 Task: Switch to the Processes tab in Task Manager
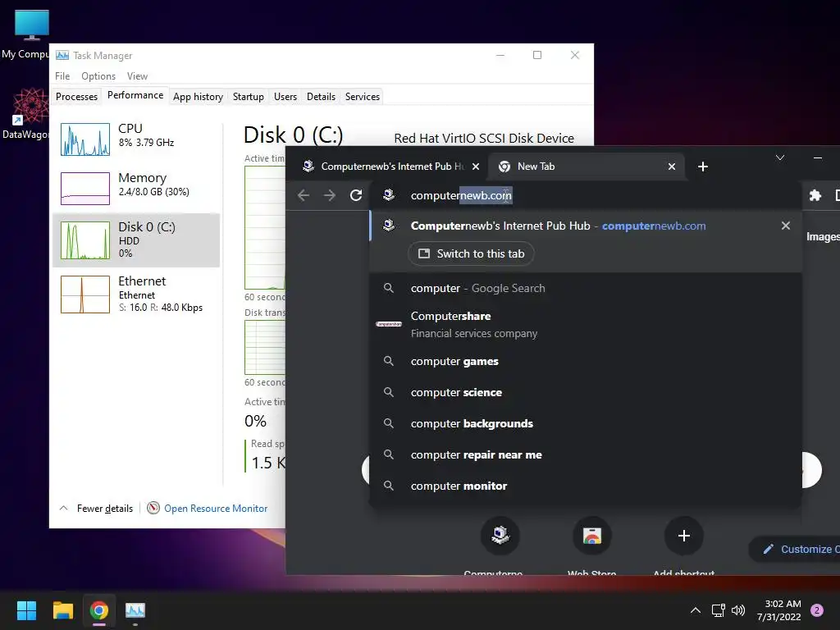click(76, 97)
